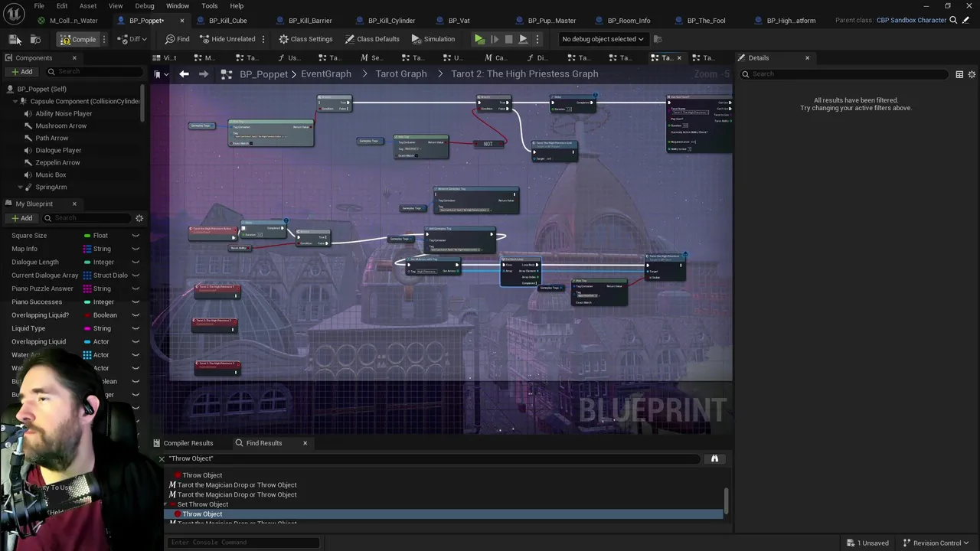Switch to Compiler Results tab
The width and height of the screenshot is (980, 551).
tap(183, 443)
